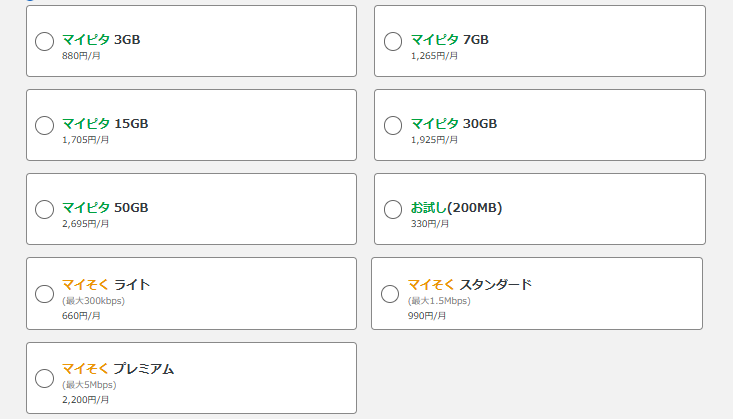Screen dimensions: 733x419
Task: Select the マイピタ 3GB radio button
Action: pyautogui.click(x=44, y=41)
